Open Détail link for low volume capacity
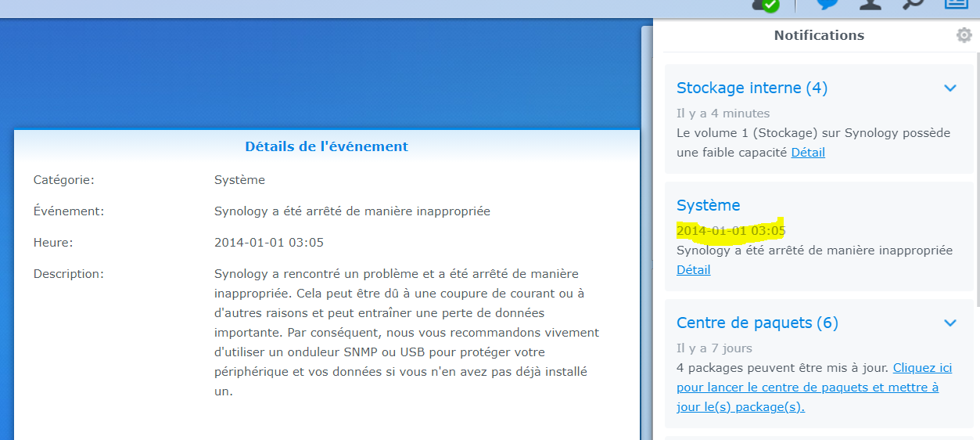 pyautogui.click(x=808, y=153)
